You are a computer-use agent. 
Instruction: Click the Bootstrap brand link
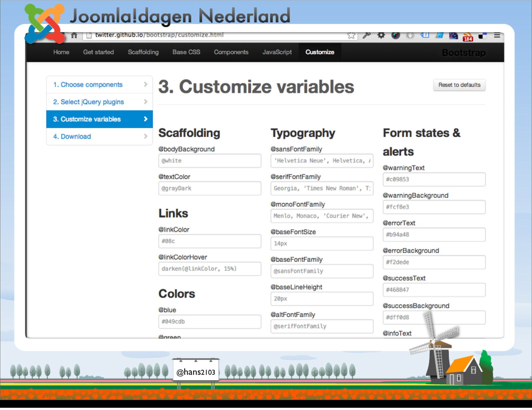click(464, 53)
